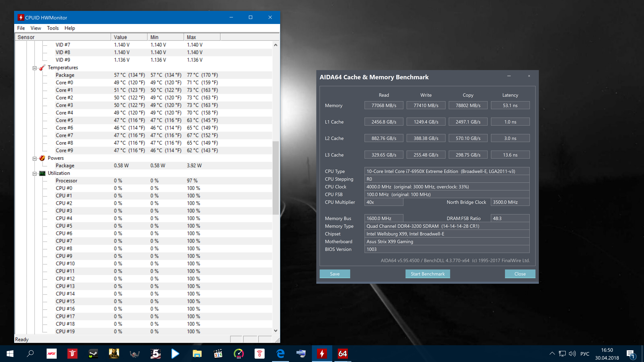The height and width of the screenshot is (362, 644).
Task: Open the volume speaker tray icon
Action: [x=572, y=353]
